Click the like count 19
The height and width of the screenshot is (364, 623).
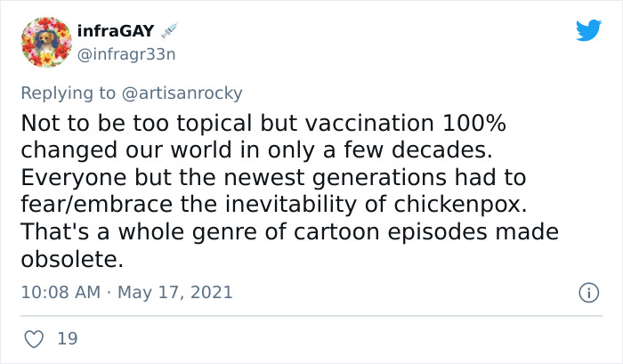(x=66, y=339)
